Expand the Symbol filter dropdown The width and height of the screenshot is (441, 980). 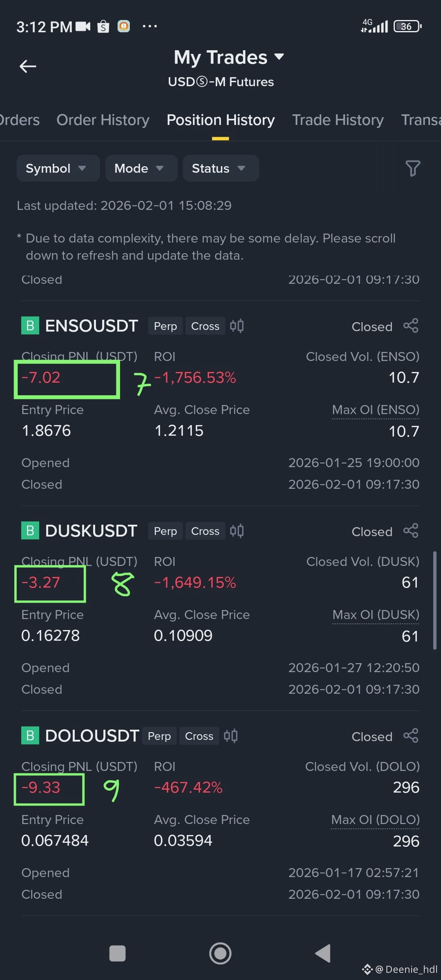tap(58, 168)
